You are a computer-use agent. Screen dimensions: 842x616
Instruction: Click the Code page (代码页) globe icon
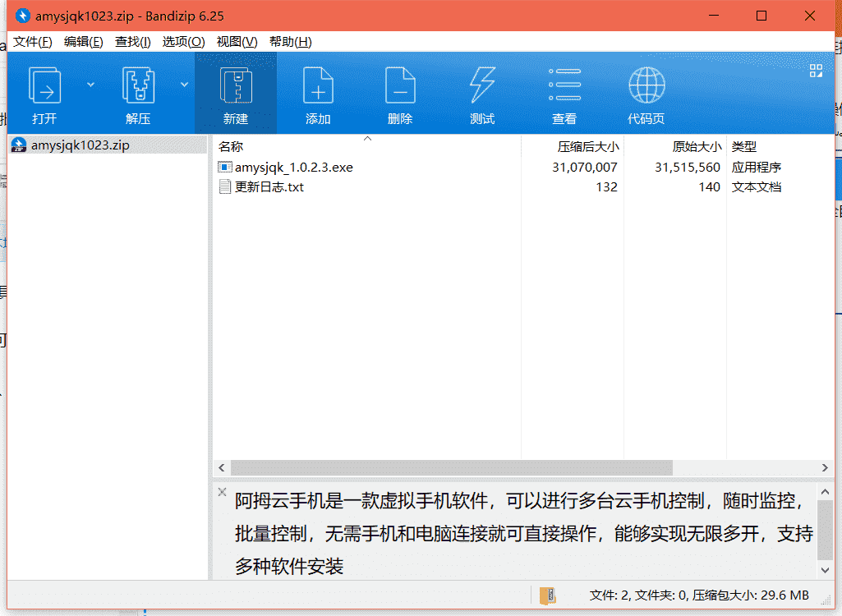[x=646, y=85]
